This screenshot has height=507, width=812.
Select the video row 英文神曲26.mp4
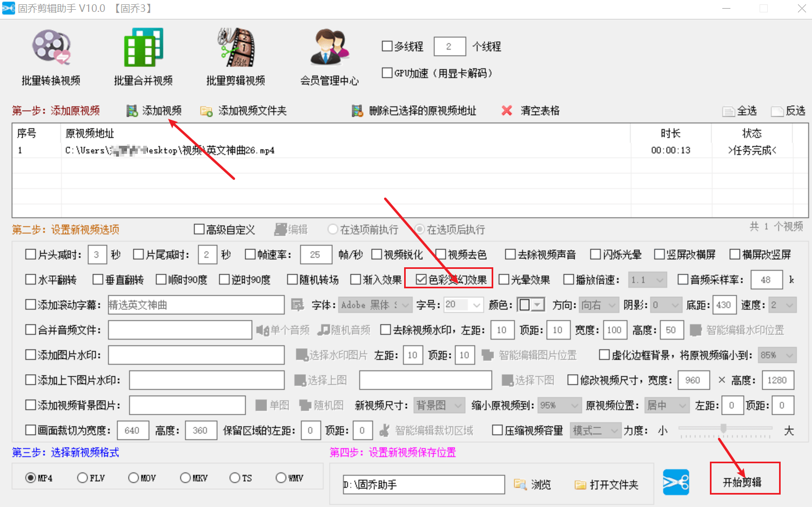point(410,150)
